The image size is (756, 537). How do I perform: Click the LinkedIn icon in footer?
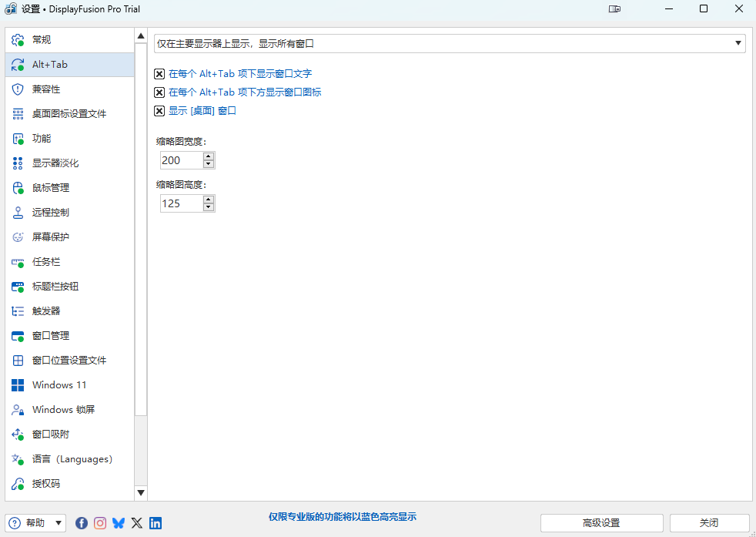coord(156,523)
